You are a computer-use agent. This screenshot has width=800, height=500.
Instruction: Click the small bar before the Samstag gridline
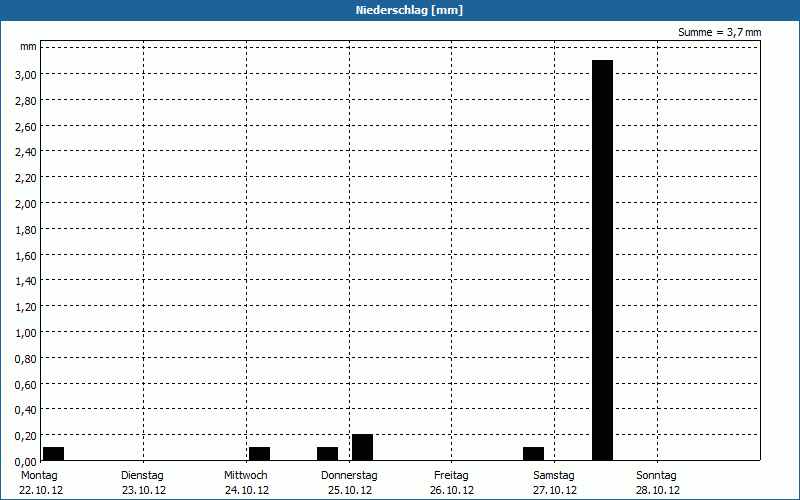pyautogui.click(x=534, y=454)
